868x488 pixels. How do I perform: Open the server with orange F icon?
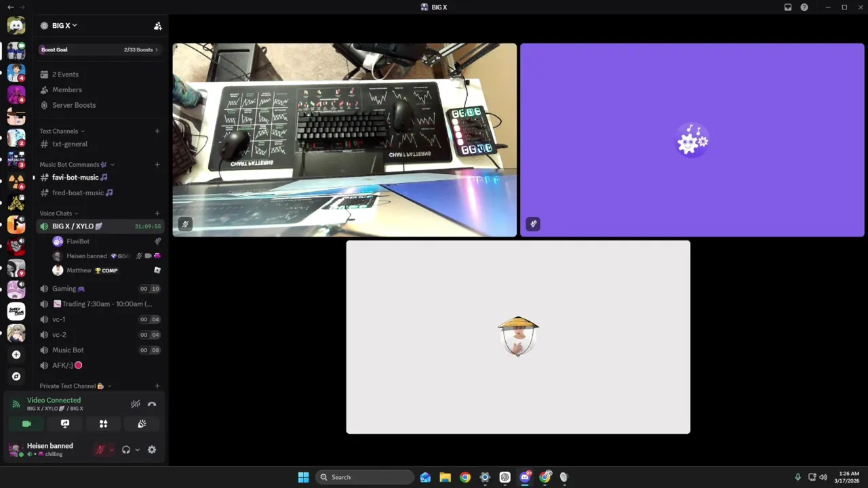click(x=16, y=224)
